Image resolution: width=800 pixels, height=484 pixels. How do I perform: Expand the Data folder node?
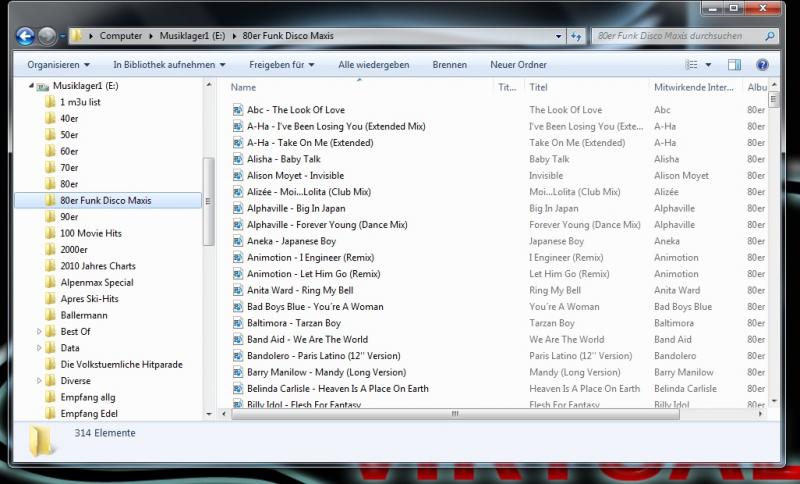coord(39,348)
